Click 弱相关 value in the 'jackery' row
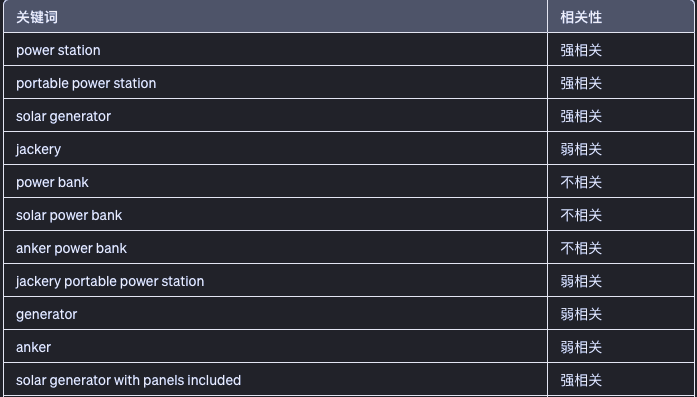Screen dimensions: 697x397 point(581,149)
